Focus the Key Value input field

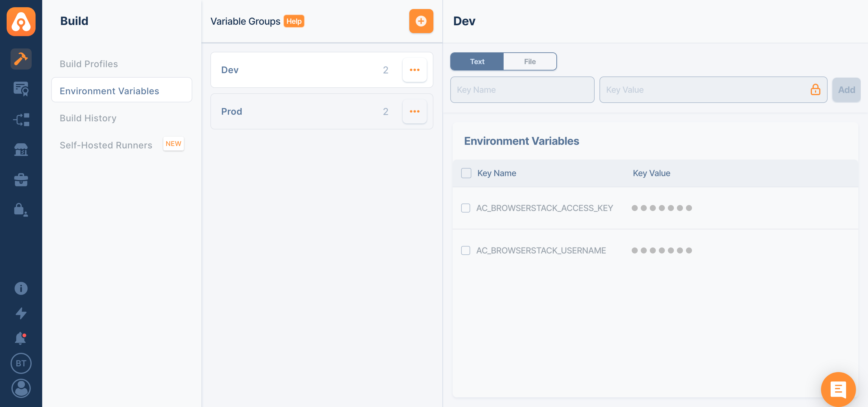click(x=713, y=89)
